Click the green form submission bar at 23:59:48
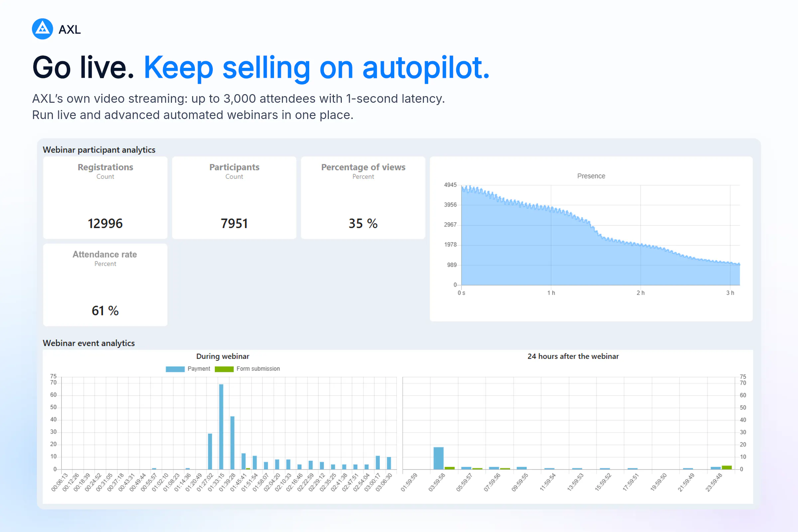Image resolution: width=798 pixels, height=532 pixels. point(727,467)
